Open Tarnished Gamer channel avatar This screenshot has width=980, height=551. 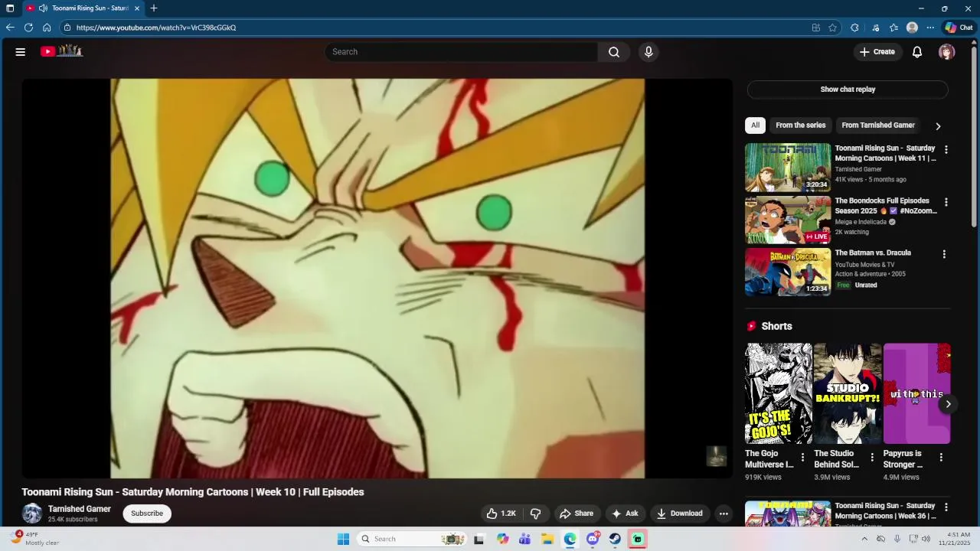32,514
